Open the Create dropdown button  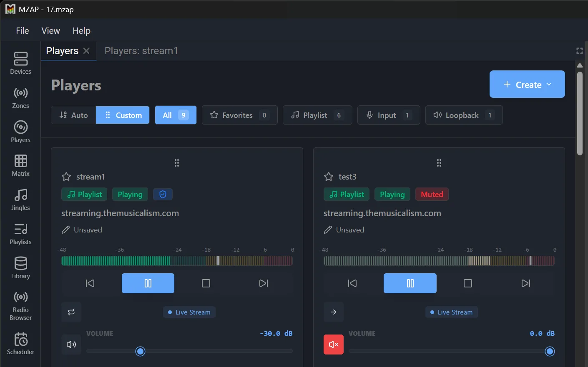(527, 84)
